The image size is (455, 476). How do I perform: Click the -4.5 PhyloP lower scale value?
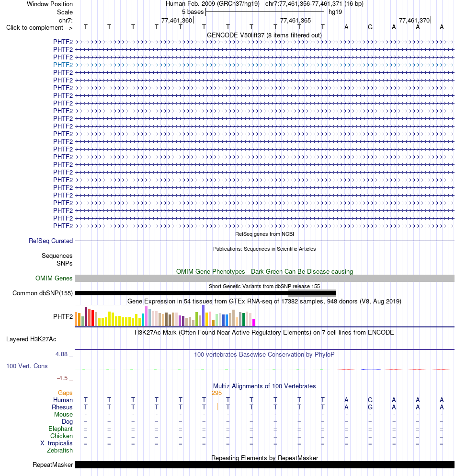pyautogui.click(x=62, y=378)
